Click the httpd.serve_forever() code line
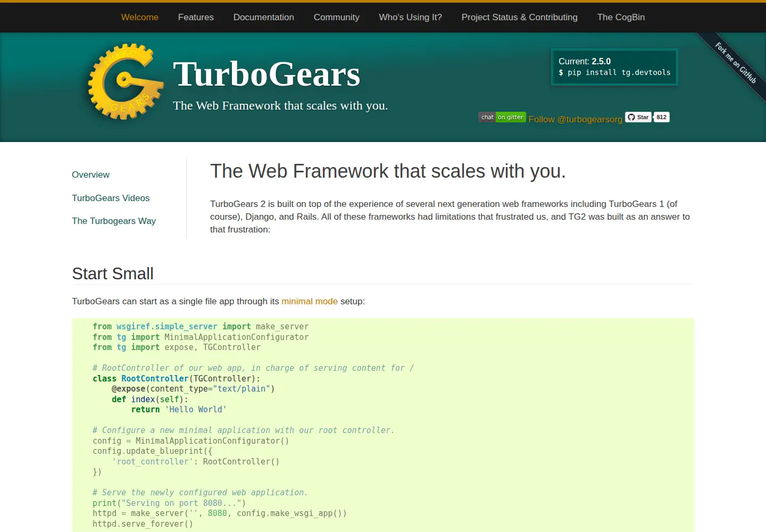 pyautogui.click(x=143, y=524)
